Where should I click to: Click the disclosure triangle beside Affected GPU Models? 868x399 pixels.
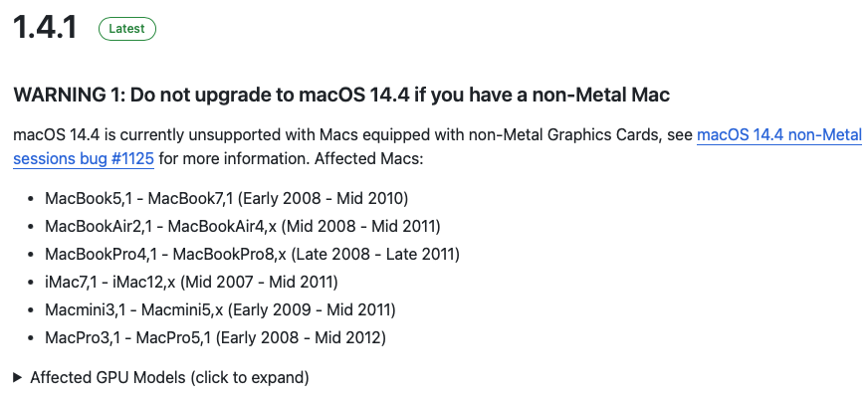19,377
